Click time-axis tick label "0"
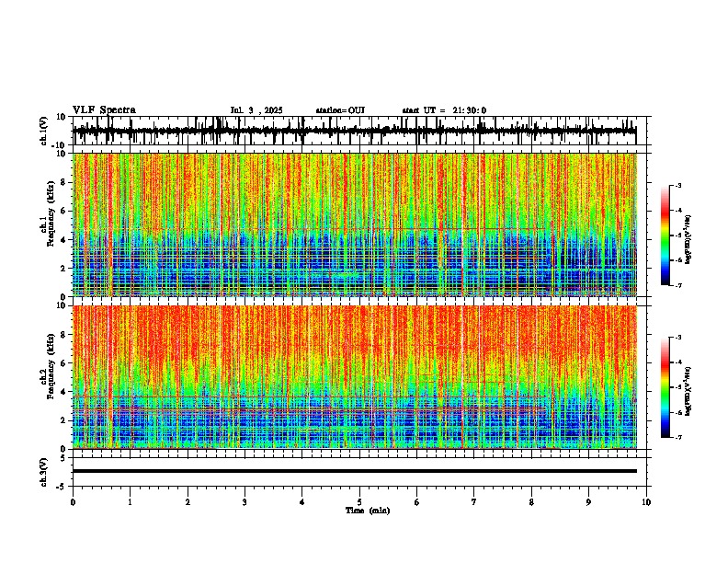 pyautogui.click(x=73, y=502)
